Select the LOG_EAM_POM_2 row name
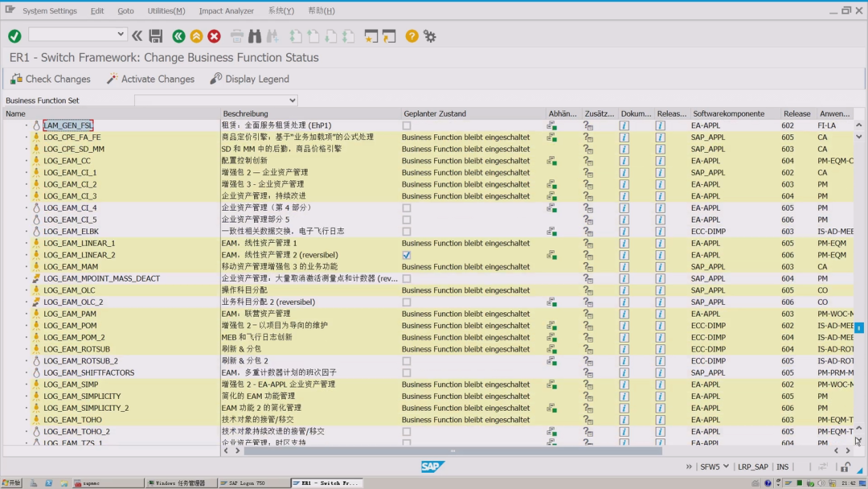The image size is (868, 489). (74, 337)
